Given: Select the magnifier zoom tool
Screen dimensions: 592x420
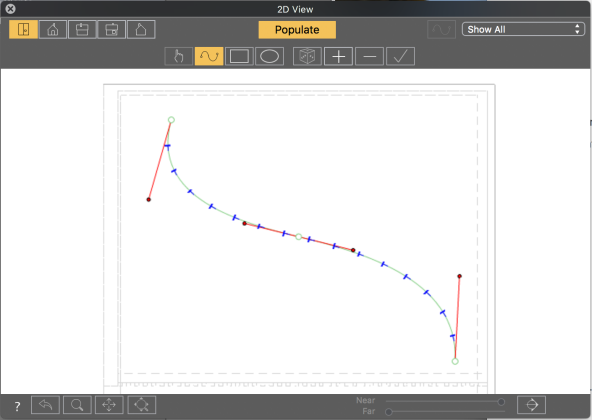Looking at the screenshot, I should point(77,405).
